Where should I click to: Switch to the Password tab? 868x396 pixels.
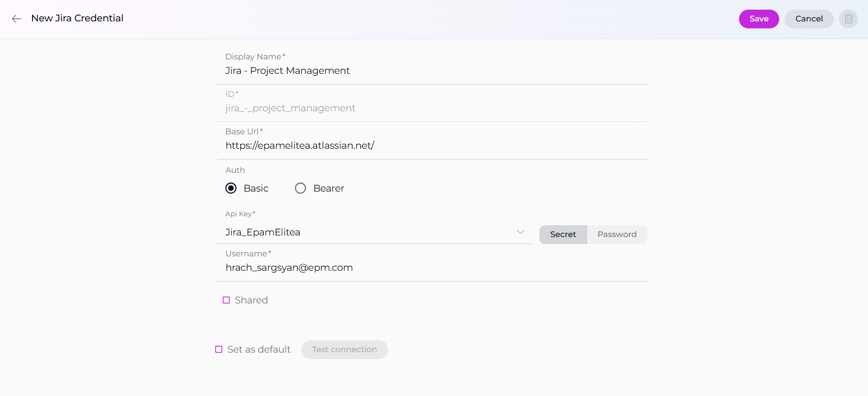[616, 234]
